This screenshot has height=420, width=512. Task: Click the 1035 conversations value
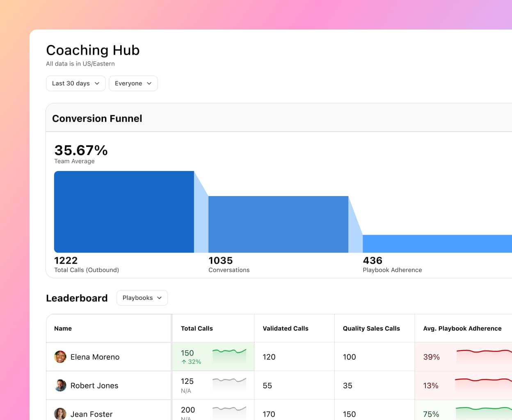(x=220, y=260)
